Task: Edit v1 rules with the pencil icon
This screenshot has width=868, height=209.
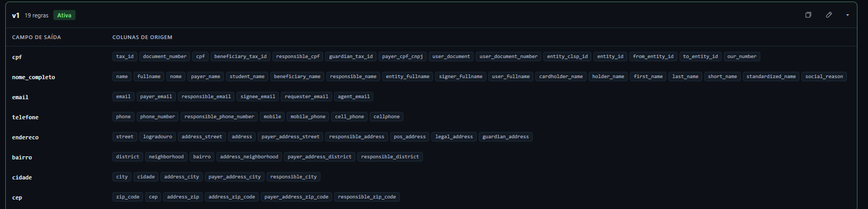Action: [x=829, y=15]
